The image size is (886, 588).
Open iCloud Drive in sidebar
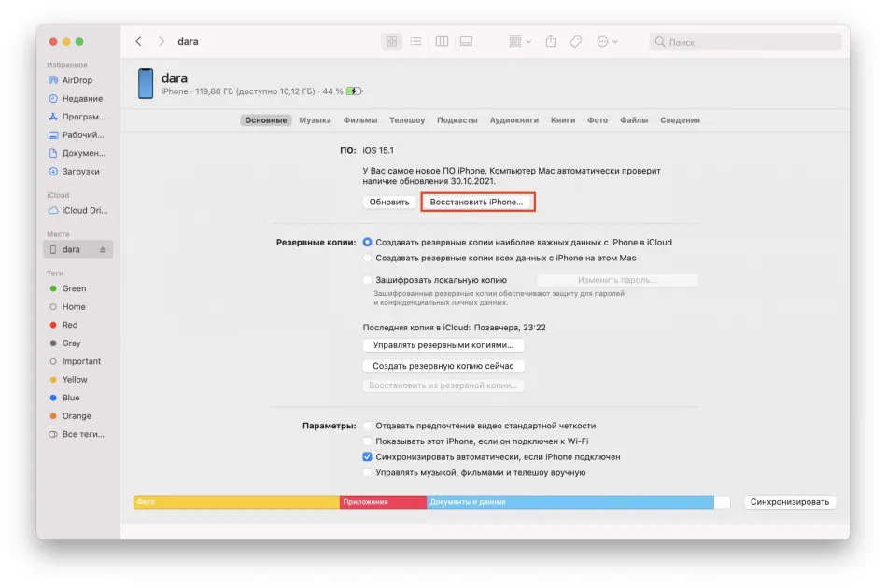tap(77, 210)
